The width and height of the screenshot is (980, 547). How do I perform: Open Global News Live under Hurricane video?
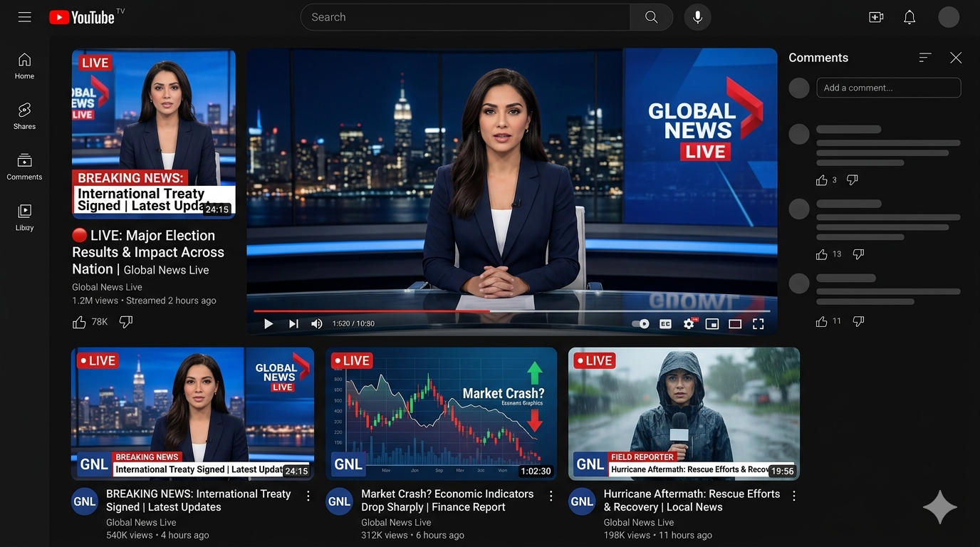[639, 522]
